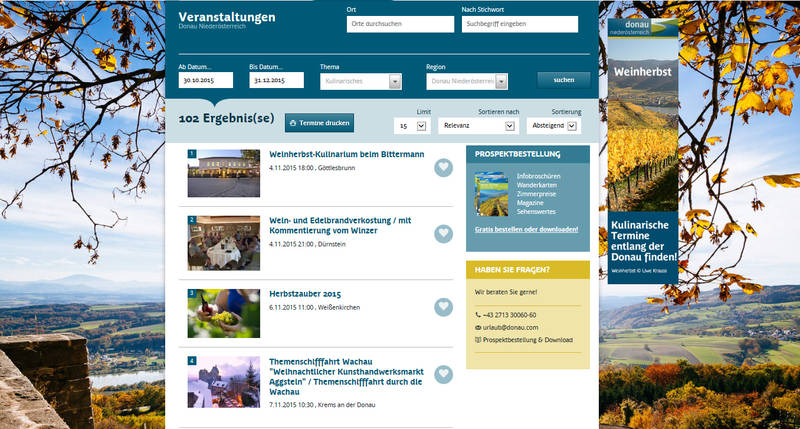Image resolution: width=800 pixels, height=429 pixels.
Task: Focus the Nach Stichwort search field
Action: coord(520,25)
